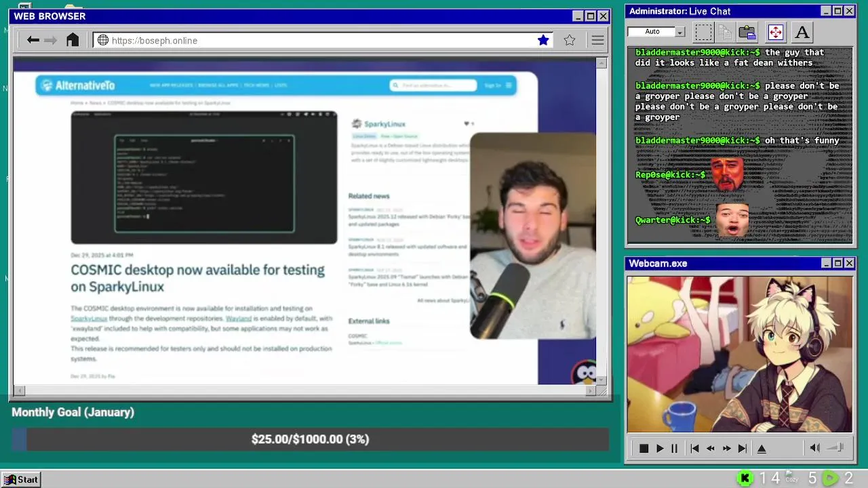Click the AlternativeTo search field

point(433,85)
